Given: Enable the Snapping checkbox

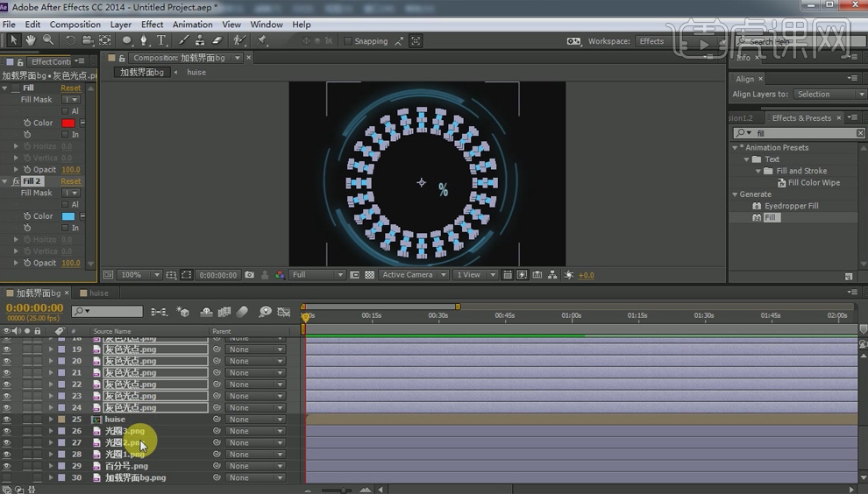Looking at the screenshot, I should coord(348,41).
